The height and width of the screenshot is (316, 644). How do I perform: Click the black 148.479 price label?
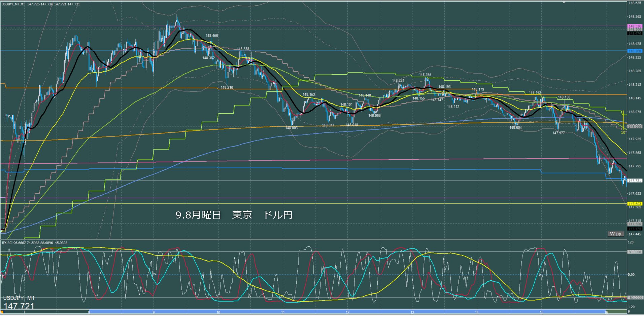pos(635,34)
